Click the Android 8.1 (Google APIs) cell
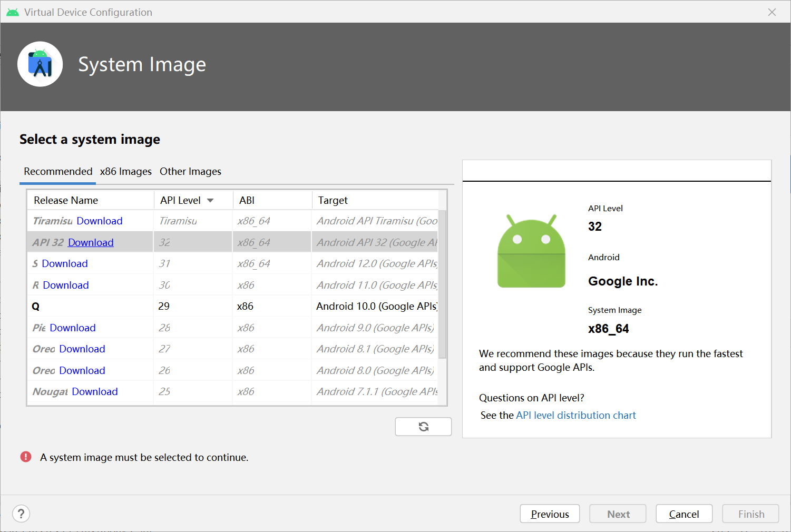Screen dimensions: 791x532 (x=375, y=349)
